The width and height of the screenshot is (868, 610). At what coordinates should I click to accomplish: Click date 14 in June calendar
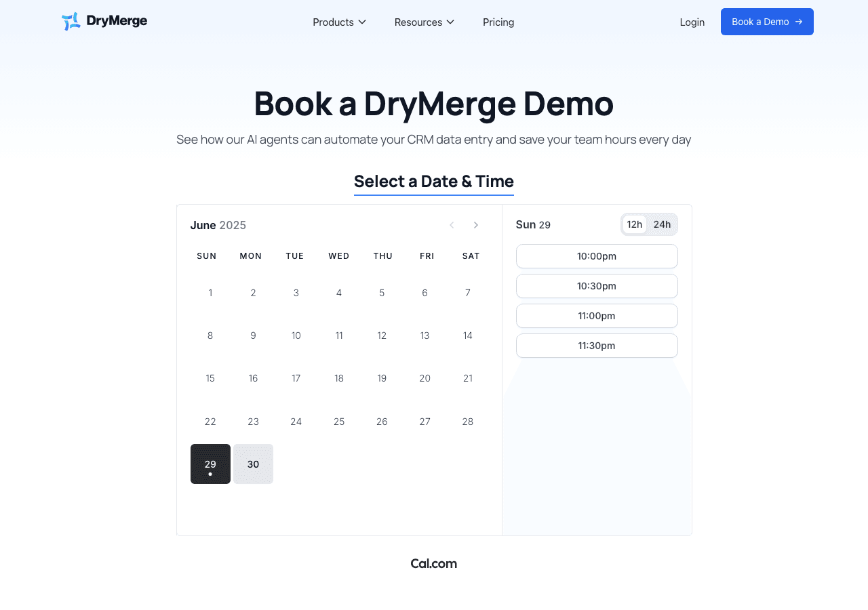pyautogui.click(x=468, y=335)
